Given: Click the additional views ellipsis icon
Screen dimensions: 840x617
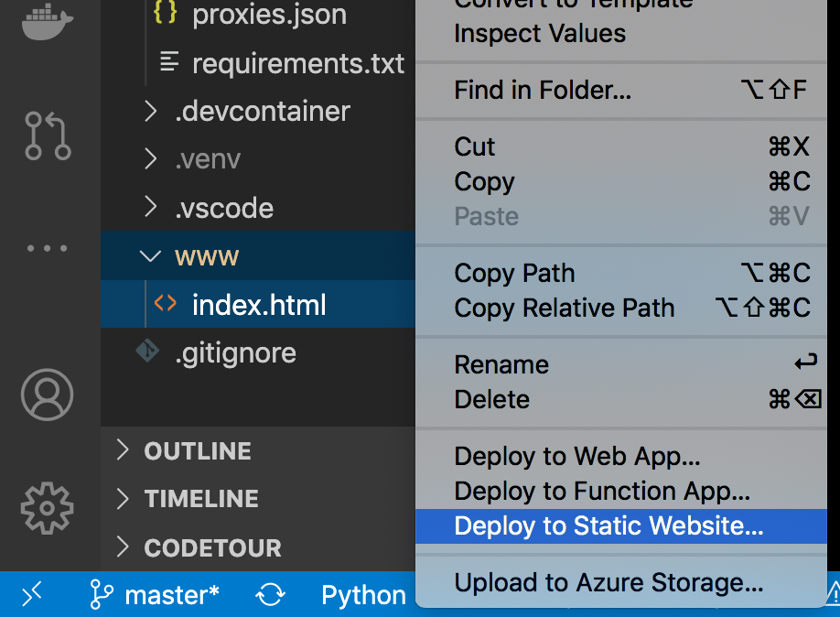Looking at the screenshot, I should (x=46, y=247).
